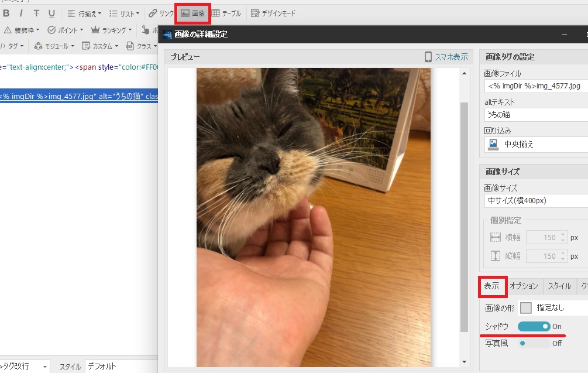Open the スタイル デフォルト combo box
The height and width of the screenshot is (373, 588).
coord(121,366)
